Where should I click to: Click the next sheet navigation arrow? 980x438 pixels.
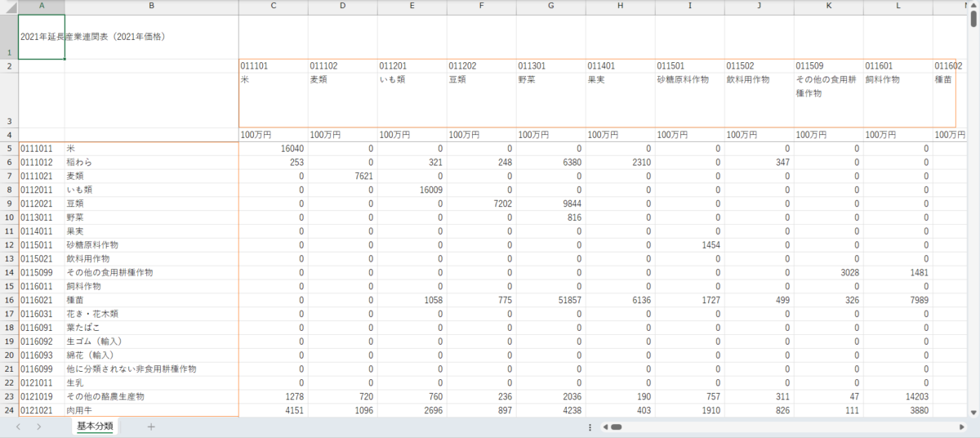[x=38, y=427]
